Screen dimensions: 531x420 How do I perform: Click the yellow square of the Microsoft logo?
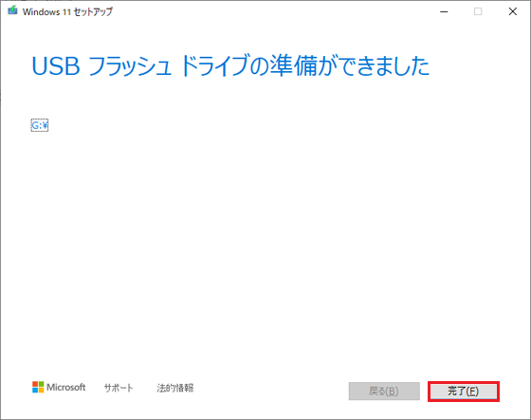tap(41, 390)
